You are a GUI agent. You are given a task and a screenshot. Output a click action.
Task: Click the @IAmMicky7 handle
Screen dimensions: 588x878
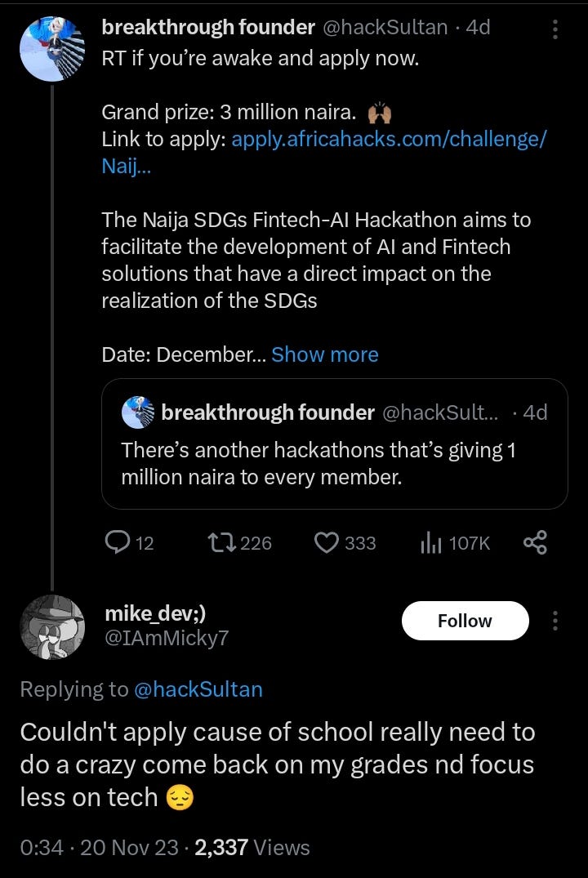coord(167,638)
